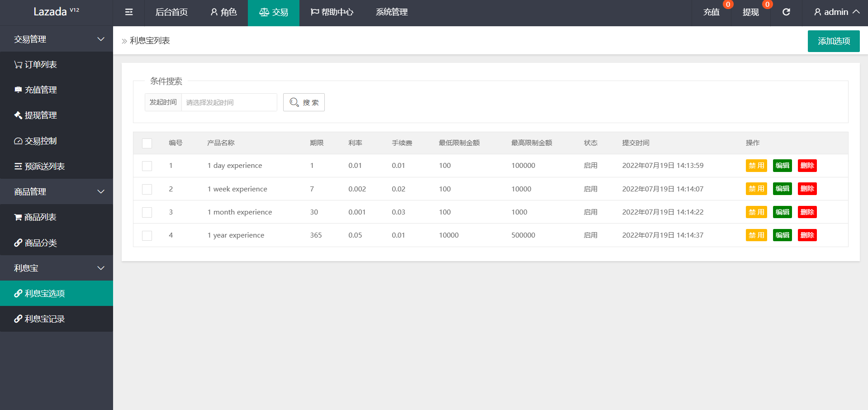Viewport: 868px width, 410px height.
Task: Click the 充值 notification badge
Action: [728, 5]
